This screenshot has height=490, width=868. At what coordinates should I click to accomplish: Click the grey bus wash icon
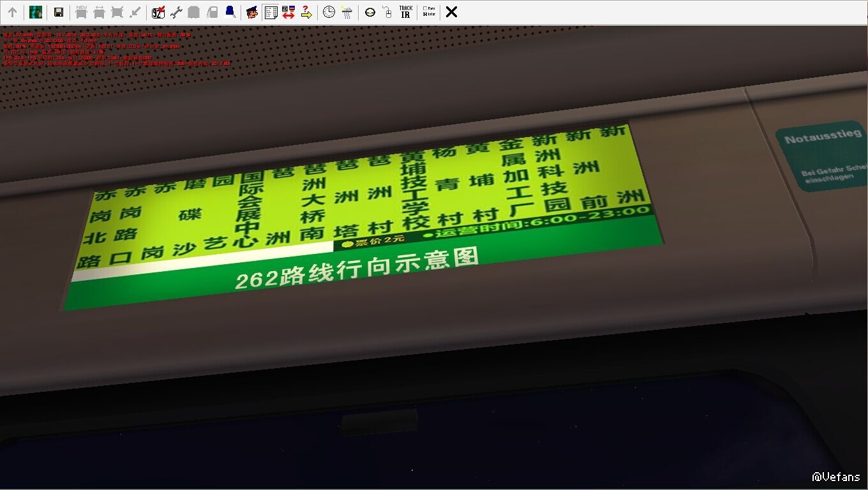(x=194, y=12)
